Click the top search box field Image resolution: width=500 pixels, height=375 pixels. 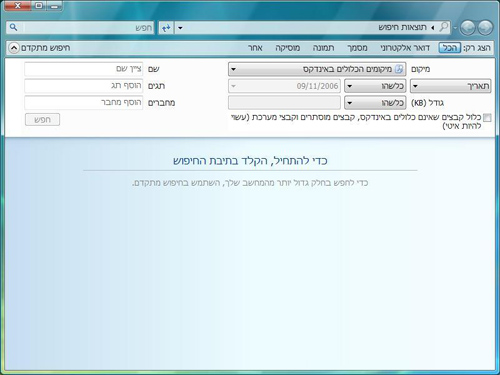80,28
